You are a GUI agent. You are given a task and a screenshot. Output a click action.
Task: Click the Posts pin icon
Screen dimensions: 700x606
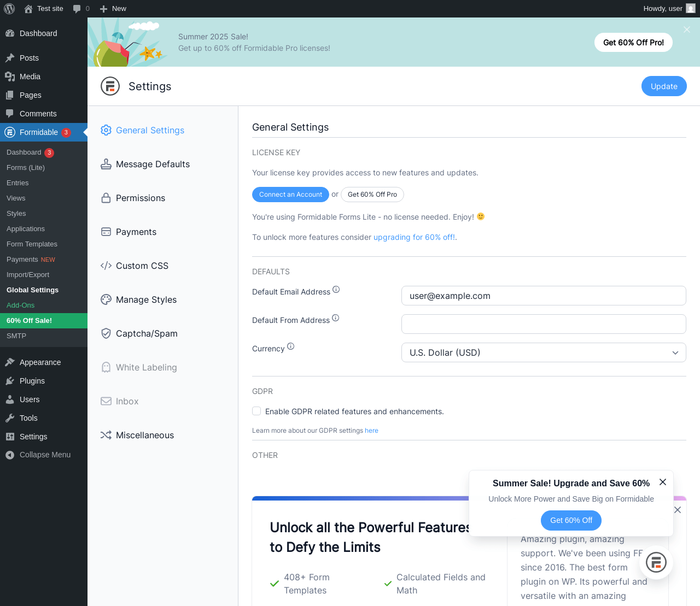10,58
